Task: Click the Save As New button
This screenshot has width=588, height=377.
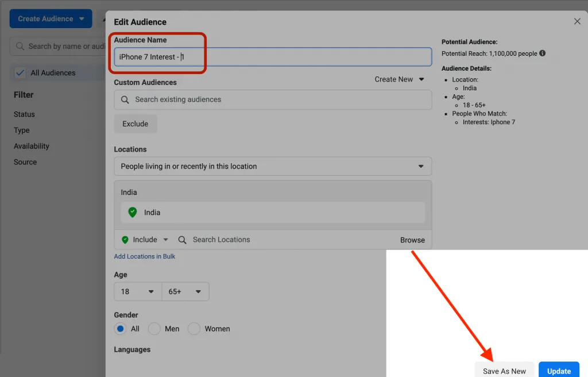Action: pyautogui.click(x=504, y=371)
